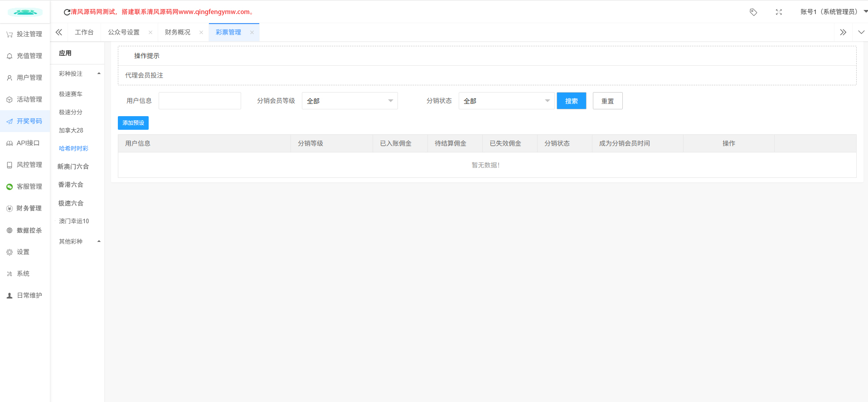Switch to the 工作台 tab

[84, 32]
